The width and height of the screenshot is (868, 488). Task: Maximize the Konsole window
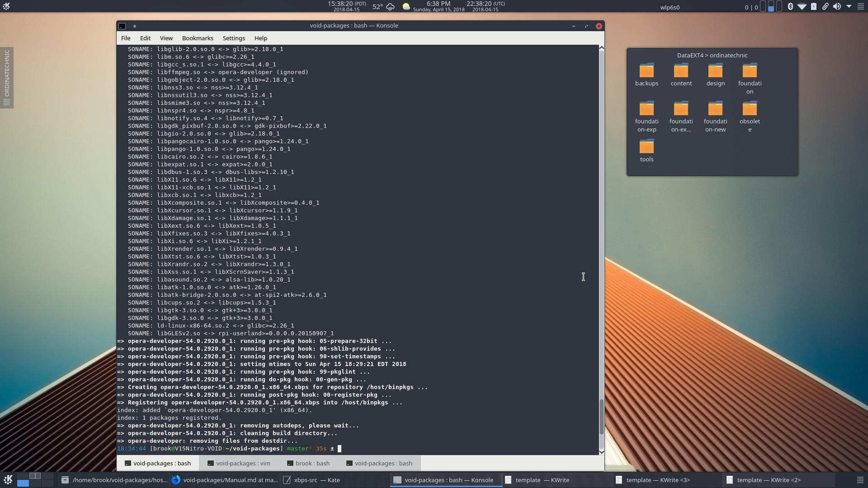tap(586, 26)
